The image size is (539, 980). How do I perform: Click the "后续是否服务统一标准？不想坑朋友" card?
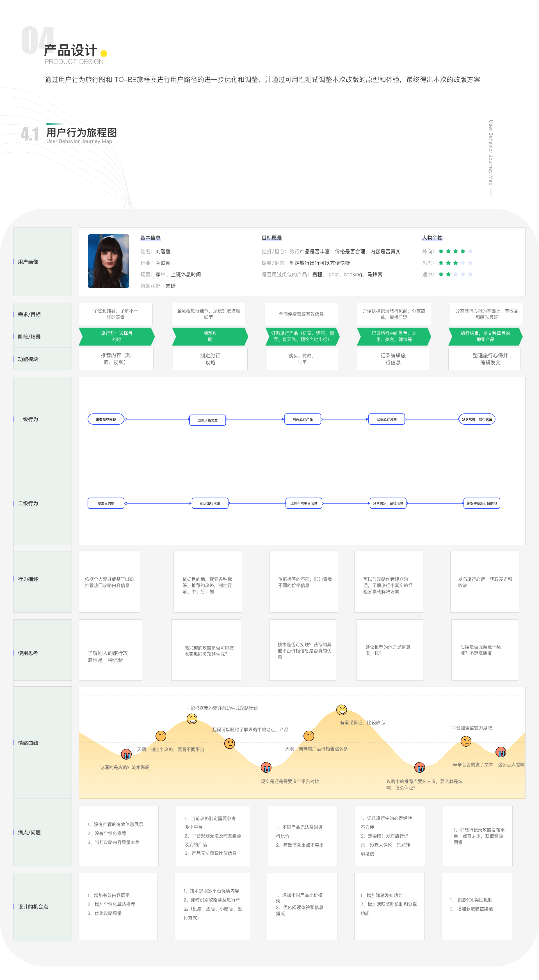tap(485, 650)
